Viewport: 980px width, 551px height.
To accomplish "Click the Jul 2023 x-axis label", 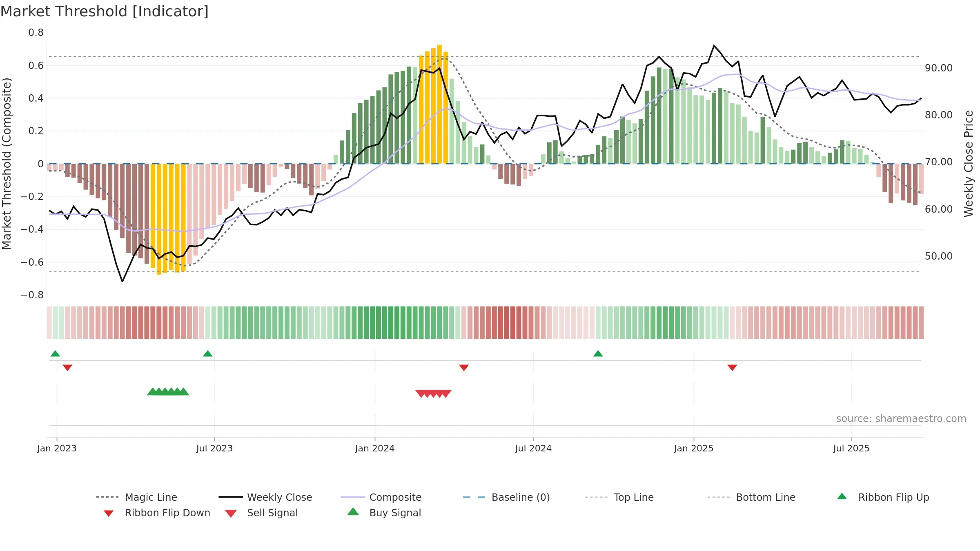I will [214, 448].
